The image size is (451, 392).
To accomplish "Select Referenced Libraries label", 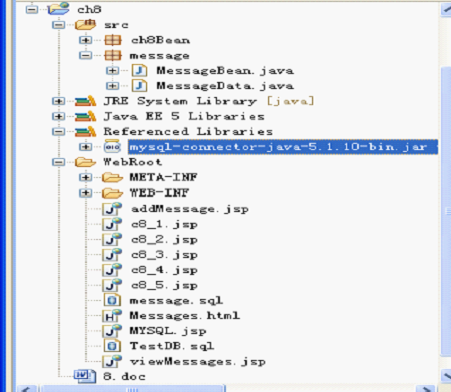I will point(188,131).
